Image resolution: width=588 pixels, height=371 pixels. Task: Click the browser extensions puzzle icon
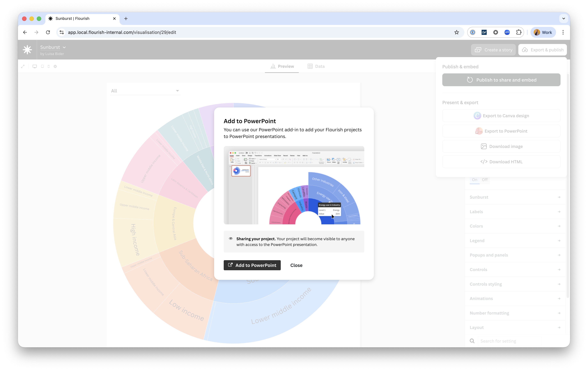point(519,32)
